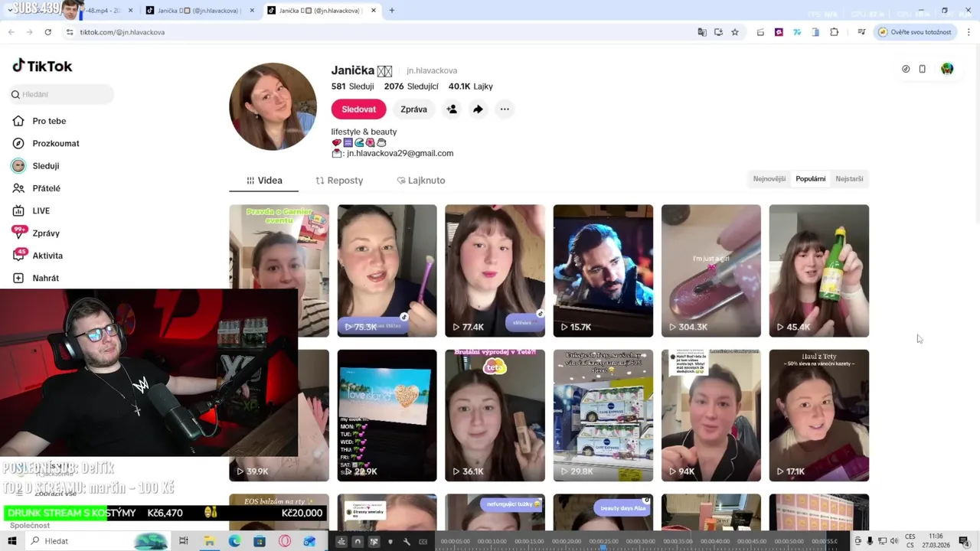Click the browser back arrow

[11, 32]
